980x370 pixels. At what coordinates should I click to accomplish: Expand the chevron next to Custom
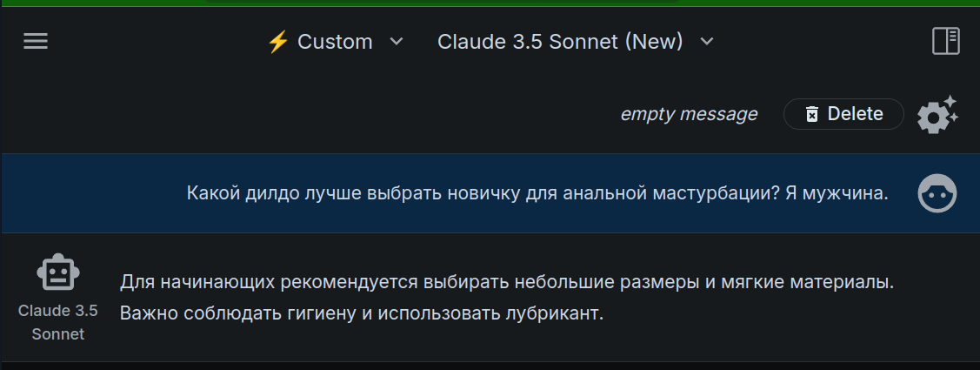pyautogui.click(x=397, y=41)
